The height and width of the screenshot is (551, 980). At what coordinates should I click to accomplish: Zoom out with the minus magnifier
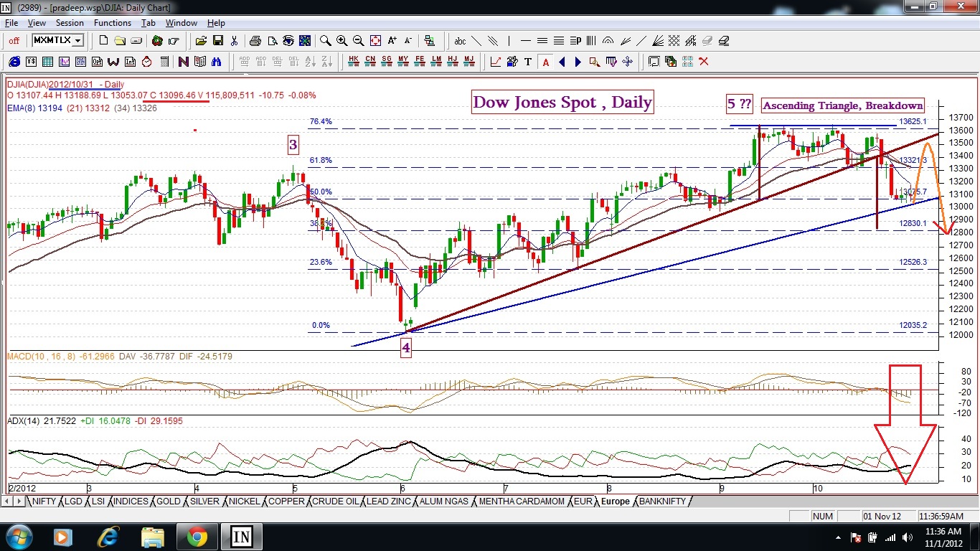point(359,41)
